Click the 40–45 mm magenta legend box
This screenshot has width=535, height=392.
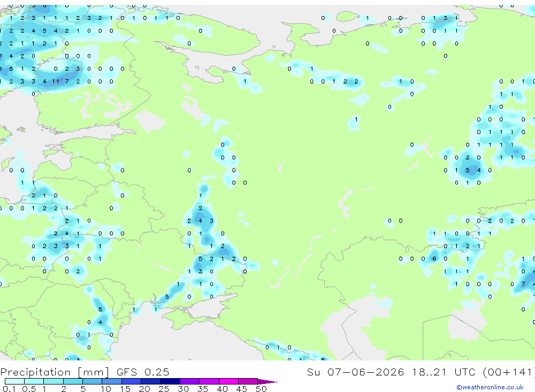pyautogui.click(x=228, y=381)
